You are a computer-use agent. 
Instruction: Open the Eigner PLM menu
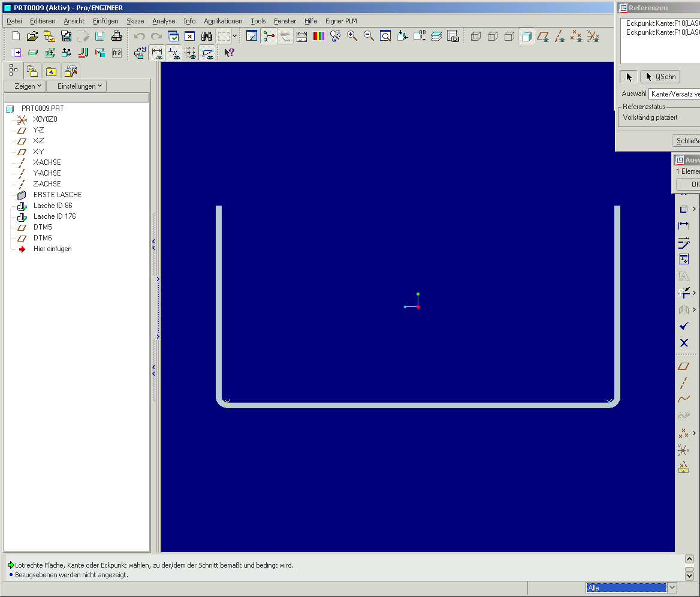click(341, 21)
